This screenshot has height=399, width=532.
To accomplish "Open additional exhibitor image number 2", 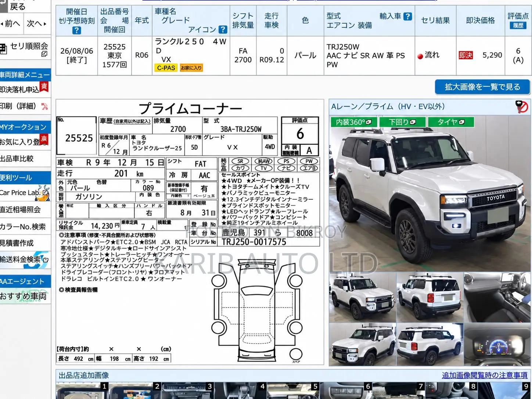I will (x=135, y=391).
